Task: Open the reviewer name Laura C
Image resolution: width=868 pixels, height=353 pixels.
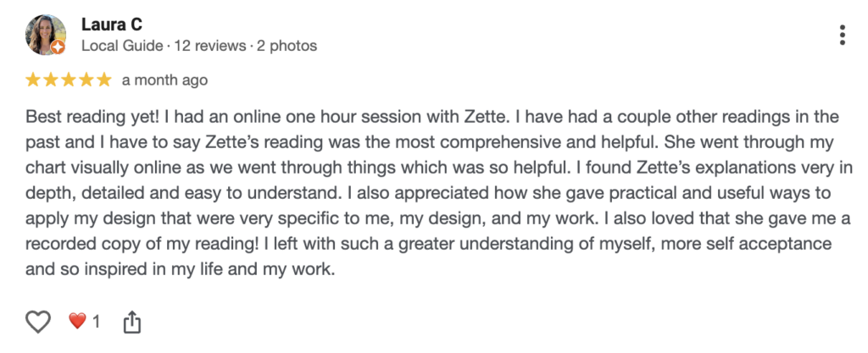Action: pyautogui.click(x=111, y=25)
